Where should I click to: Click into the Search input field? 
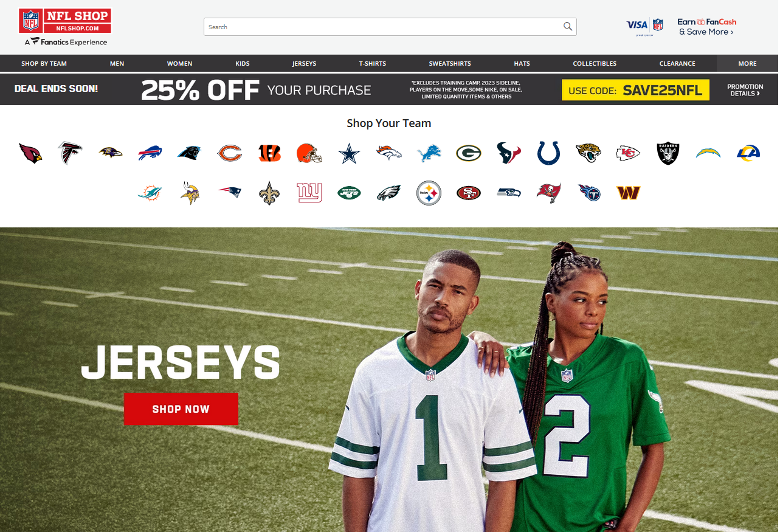[x=383, y=27]
